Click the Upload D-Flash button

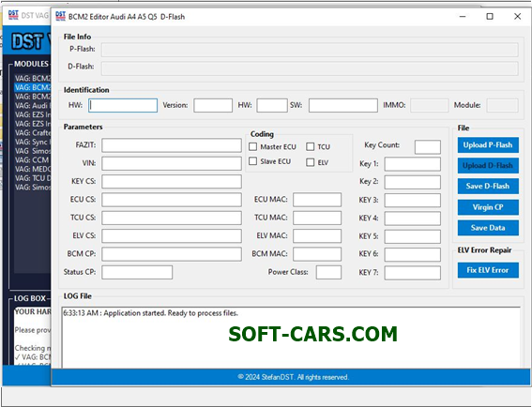[488, 165]
